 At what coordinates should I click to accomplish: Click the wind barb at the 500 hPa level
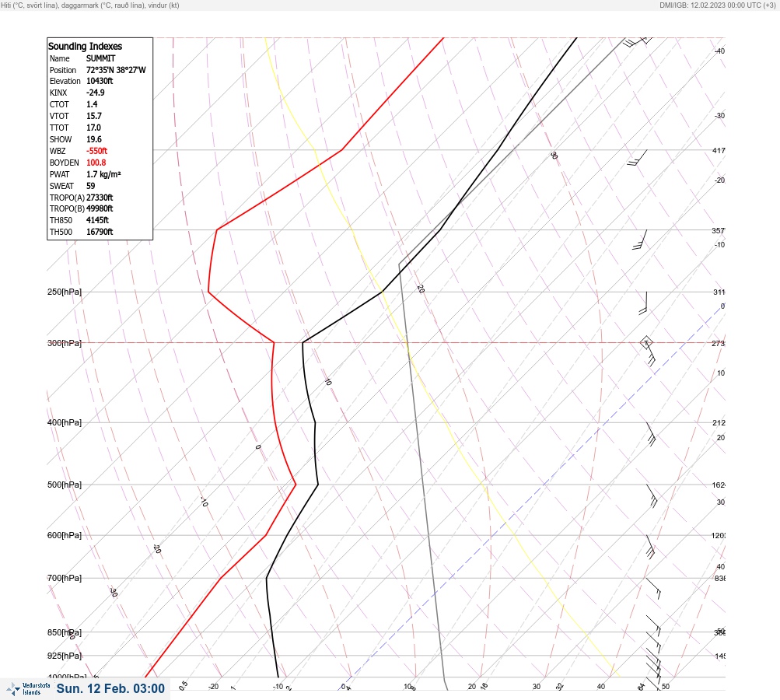pos(652,496)
